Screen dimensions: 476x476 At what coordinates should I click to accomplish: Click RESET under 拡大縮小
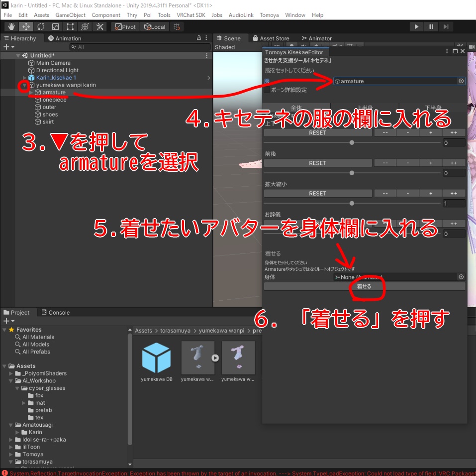click(317, 193)
